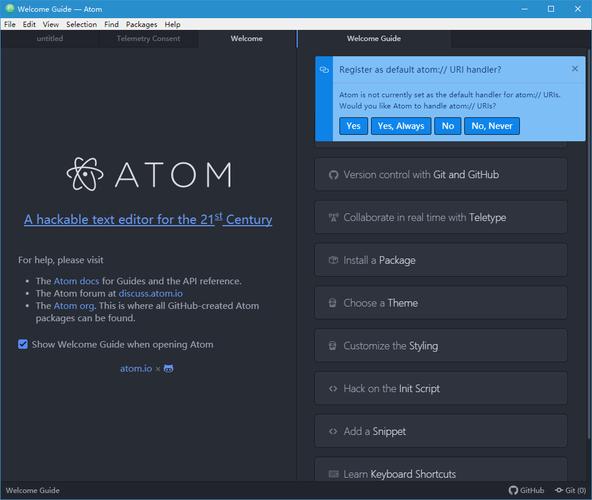The width and height of the screenshot is (592, 500).
Task: Switch to the Telemetry Consent tab
Action: pyautogui.click(x=148, y=39)
